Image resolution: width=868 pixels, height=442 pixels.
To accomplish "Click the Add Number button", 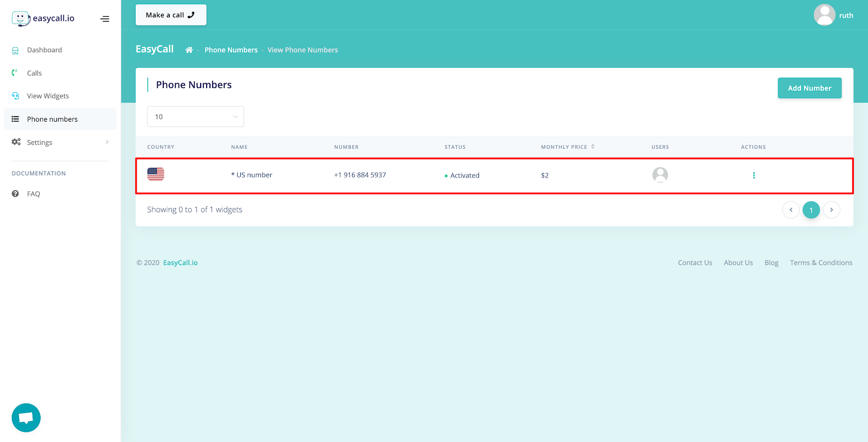I will click(809, 88).
